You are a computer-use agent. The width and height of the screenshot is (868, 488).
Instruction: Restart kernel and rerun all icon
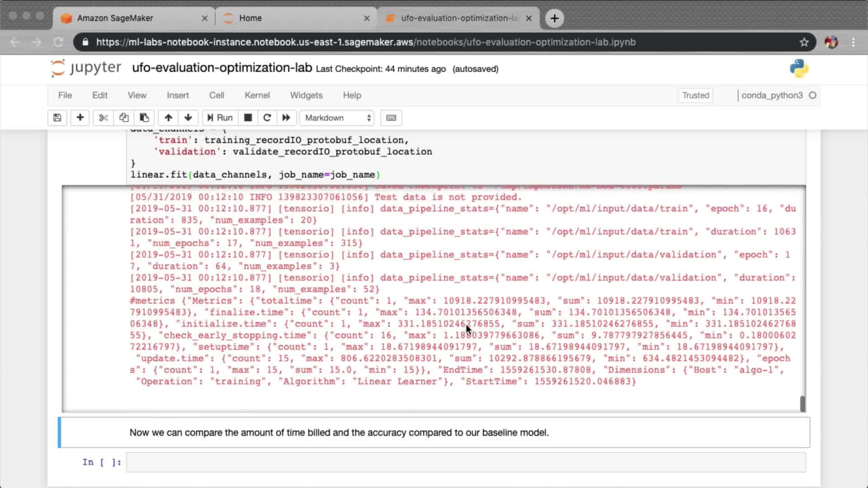click(x=286, y=118)
